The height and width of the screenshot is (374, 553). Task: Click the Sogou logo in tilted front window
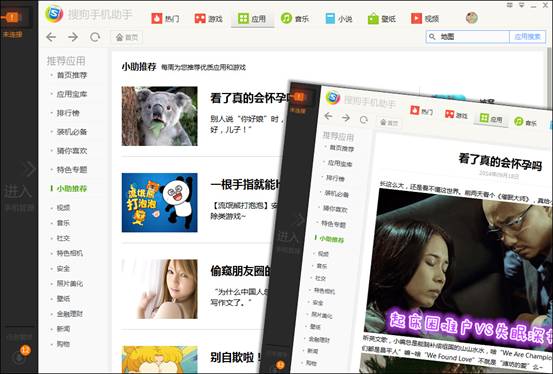[333, 98]
